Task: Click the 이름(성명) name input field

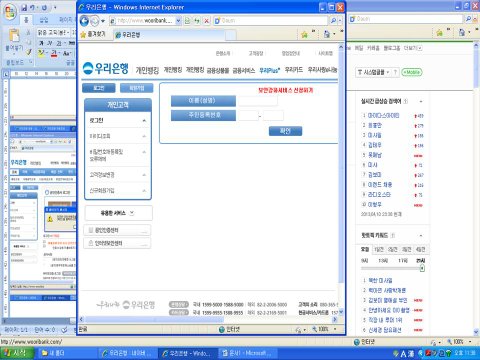Action: point(258,101)
